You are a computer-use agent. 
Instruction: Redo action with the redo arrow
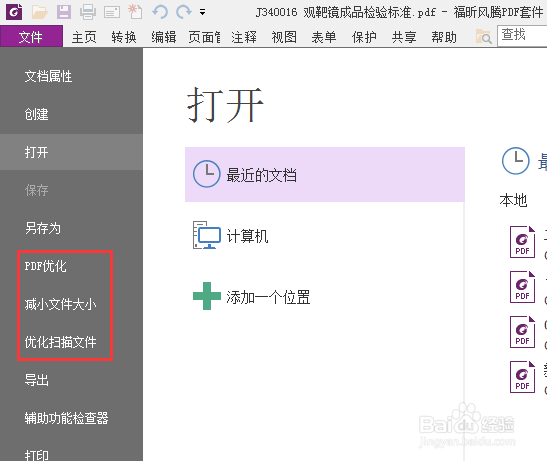(184, 12)
